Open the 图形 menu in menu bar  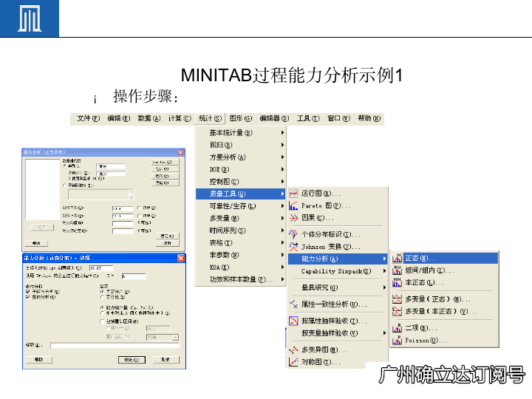(x=239, y=118)
